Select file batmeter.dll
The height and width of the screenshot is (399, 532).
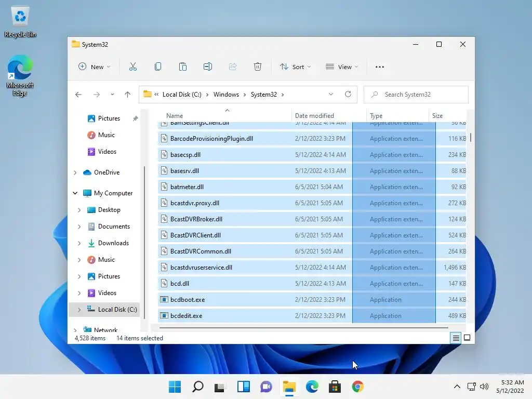coord(312,187)
